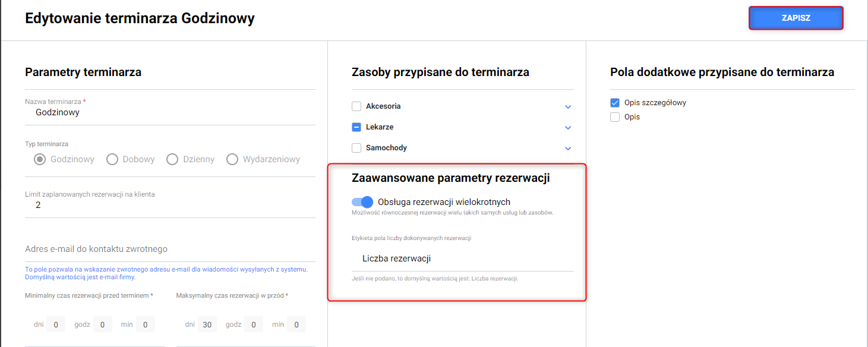Edit the Liczba rezerwacji label field
This screenshot has width=868, height=347.
pyautogui.click(x=463, y=258)
